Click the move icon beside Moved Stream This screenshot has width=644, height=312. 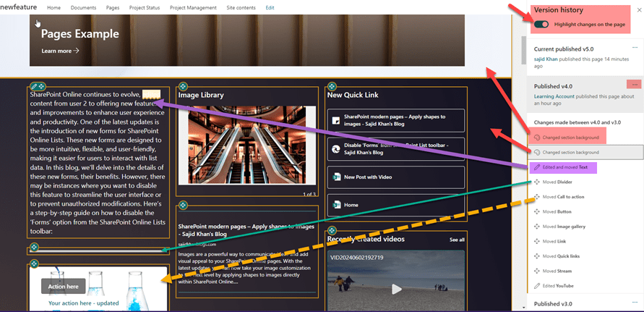pos(537,271)
